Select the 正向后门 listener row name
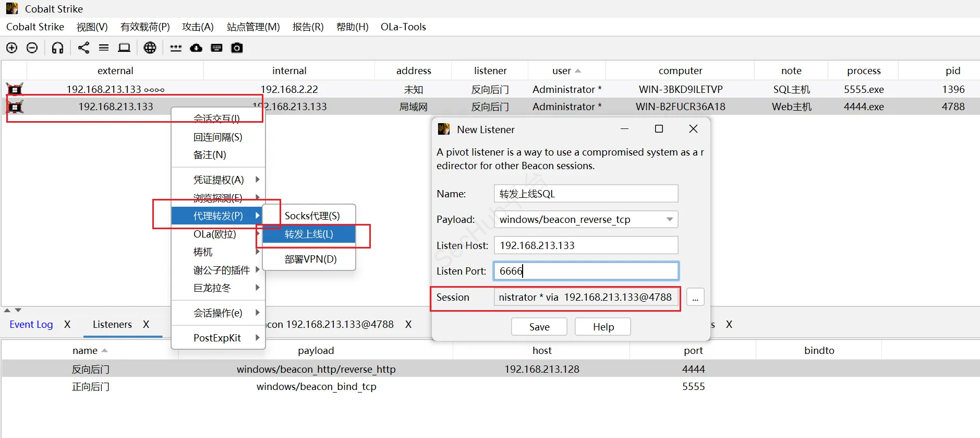 click(x=90, y=387)
